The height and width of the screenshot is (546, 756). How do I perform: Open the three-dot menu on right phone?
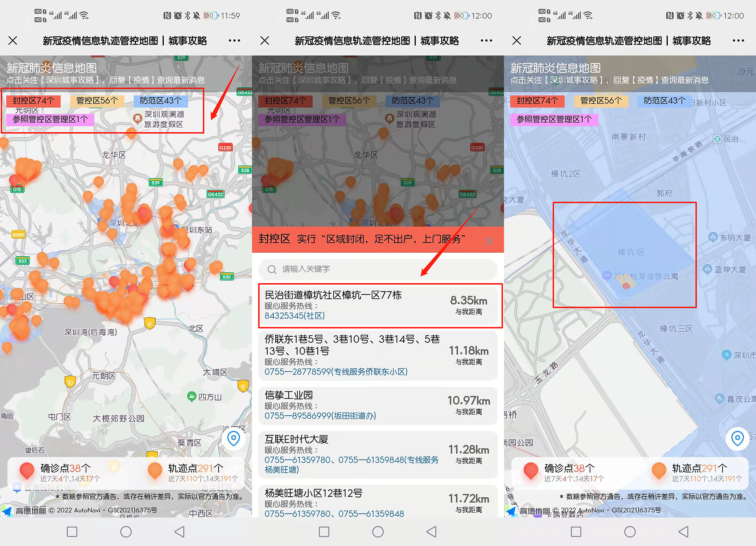coord(738,41)
